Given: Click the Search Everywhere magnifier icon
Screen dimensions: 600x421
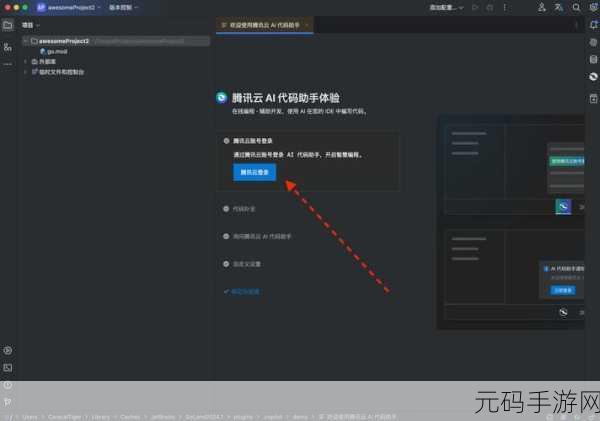Looking at the screenshot, I should pos(576,7).
